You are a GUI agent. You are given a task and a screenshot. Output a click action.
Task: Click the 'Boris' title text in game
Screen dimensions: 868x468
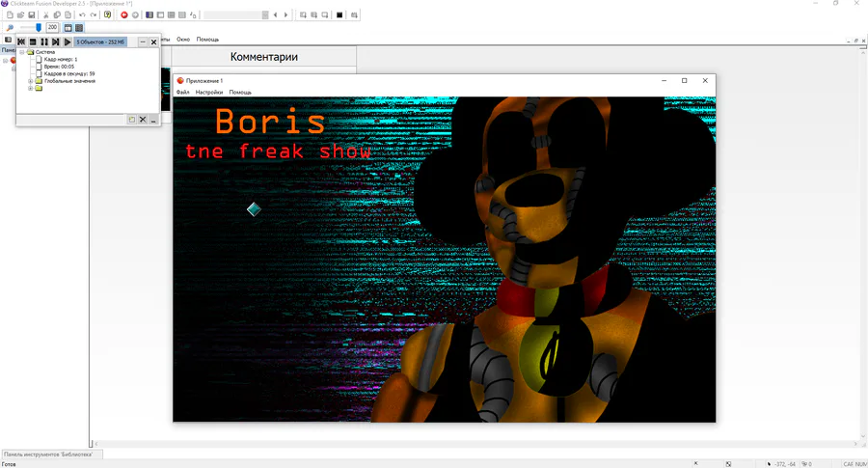[x=270, y=122]
